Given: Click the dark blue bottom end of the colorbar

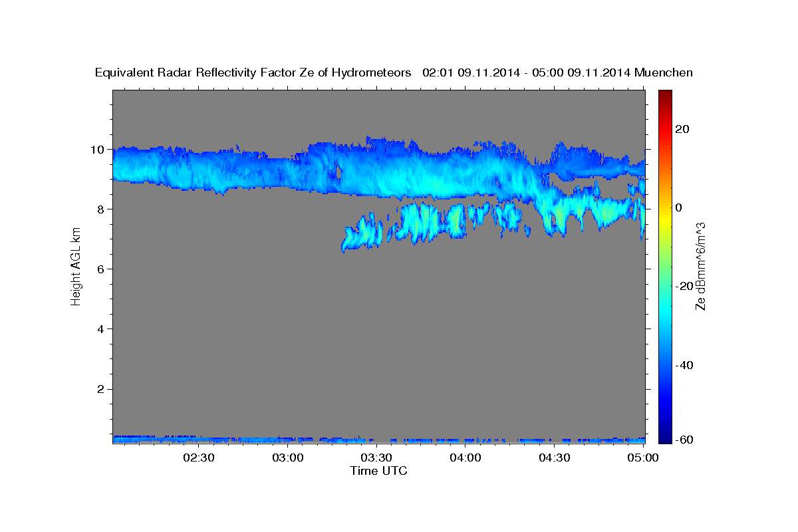Looking at the screenshot, I should pyautogui.click(x=666, y=438).
